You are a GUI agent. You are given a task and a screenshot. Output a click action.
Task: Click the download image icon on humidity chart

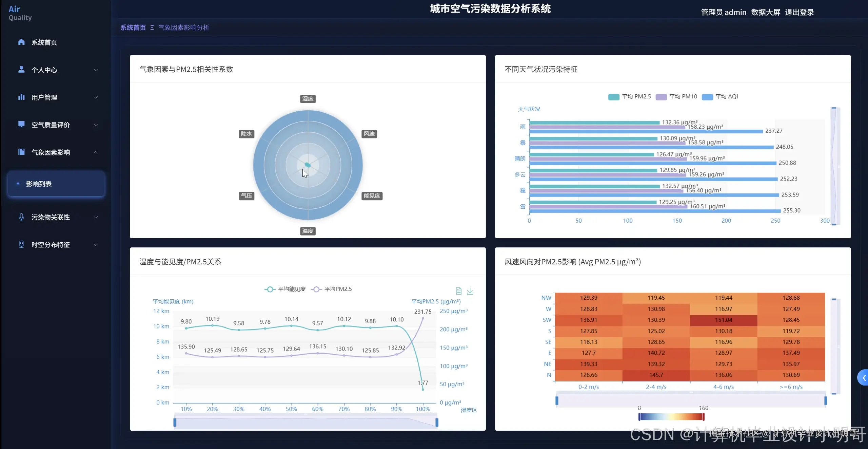tap(470, 291)
